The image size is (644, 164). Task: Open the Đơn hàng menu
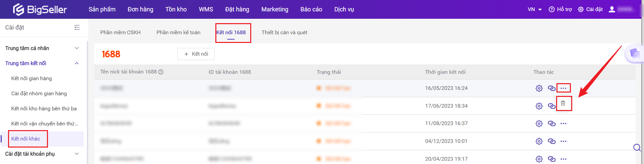140,9
